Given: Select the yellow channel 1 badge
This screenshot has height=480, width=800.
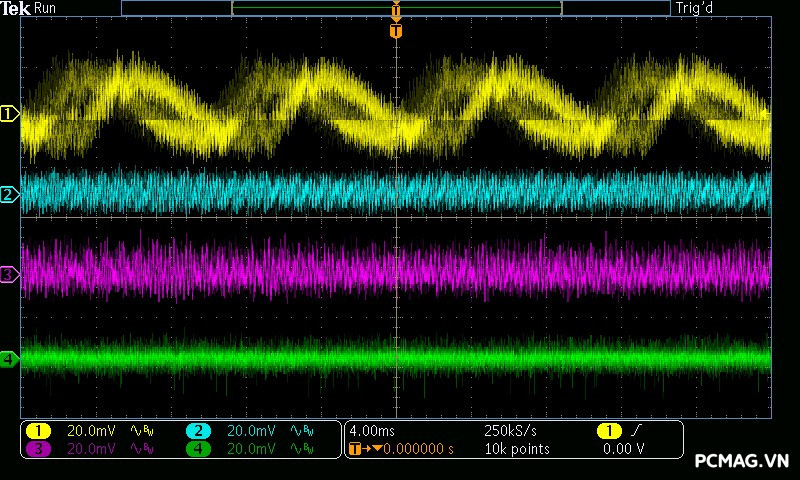Looking at the screenshot, I should click(37, 430).
